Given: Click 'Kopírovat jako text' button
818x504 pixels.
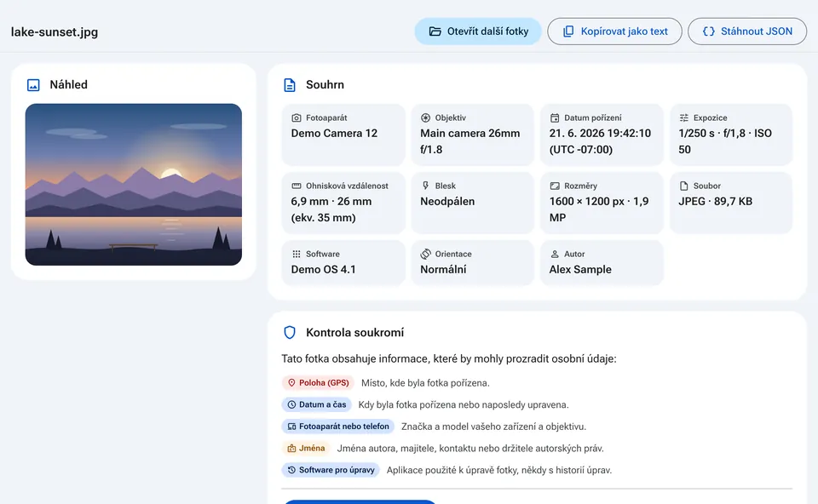Looking at the screenshot, I should tap(614, 31).
